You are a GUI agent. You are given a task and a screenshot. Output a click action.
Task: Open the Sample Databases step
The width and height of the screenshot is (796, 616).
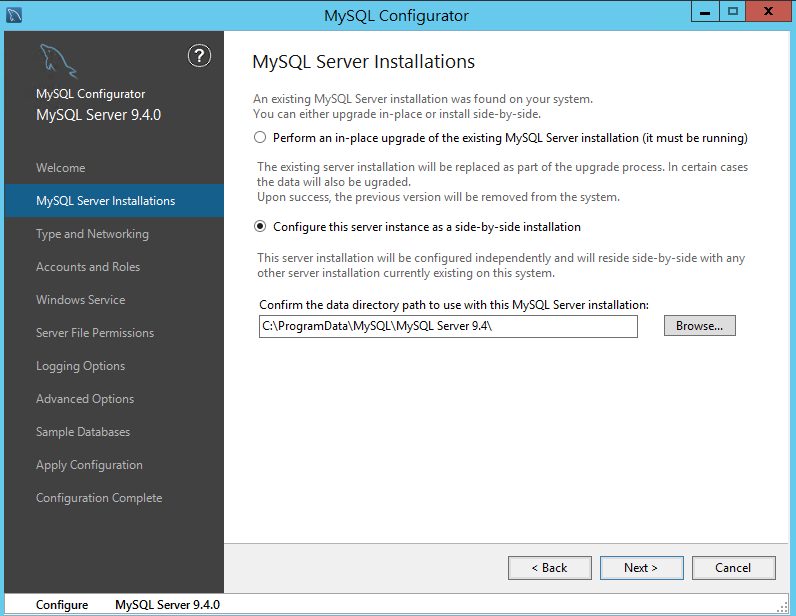pos(83,432)
